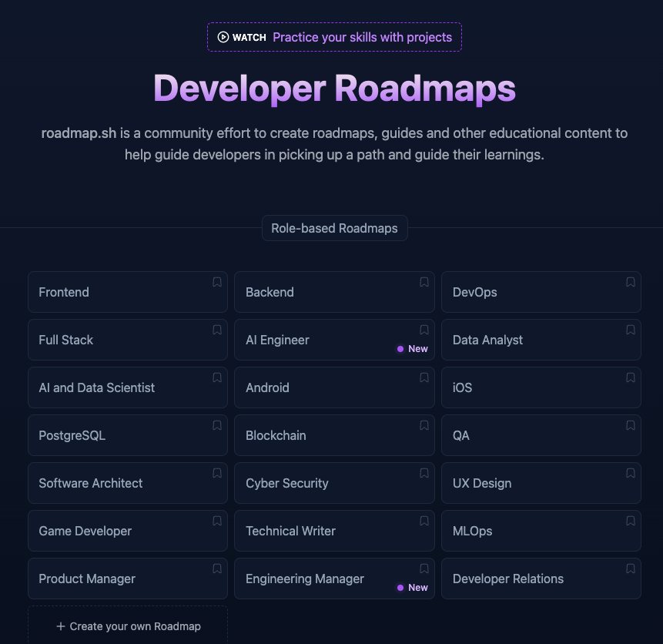Open the QA roadmap card
This screenshot has height=644, width=663.
tap(541, 435)
